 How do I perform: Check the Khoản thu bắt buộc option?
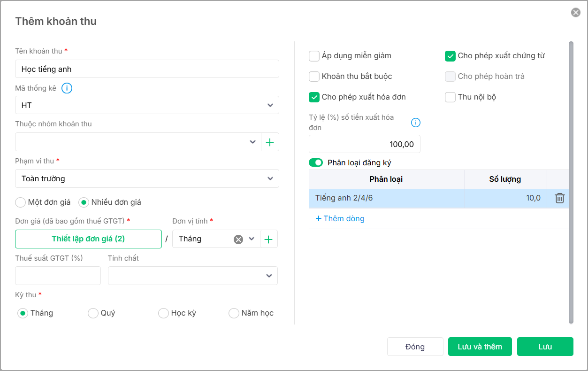tap(314, 77)
